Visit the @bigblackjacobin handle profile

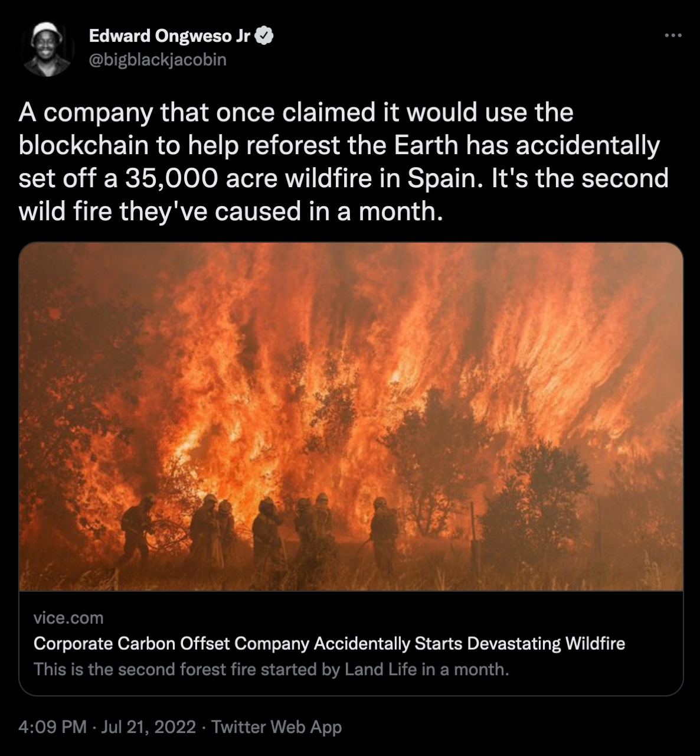click(158, 60)
